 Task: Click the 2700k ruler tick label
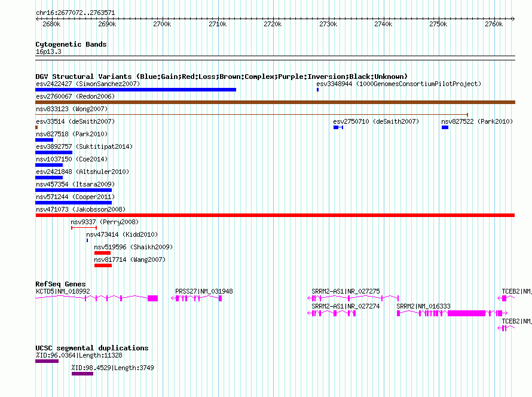click(x=162, y=24)
